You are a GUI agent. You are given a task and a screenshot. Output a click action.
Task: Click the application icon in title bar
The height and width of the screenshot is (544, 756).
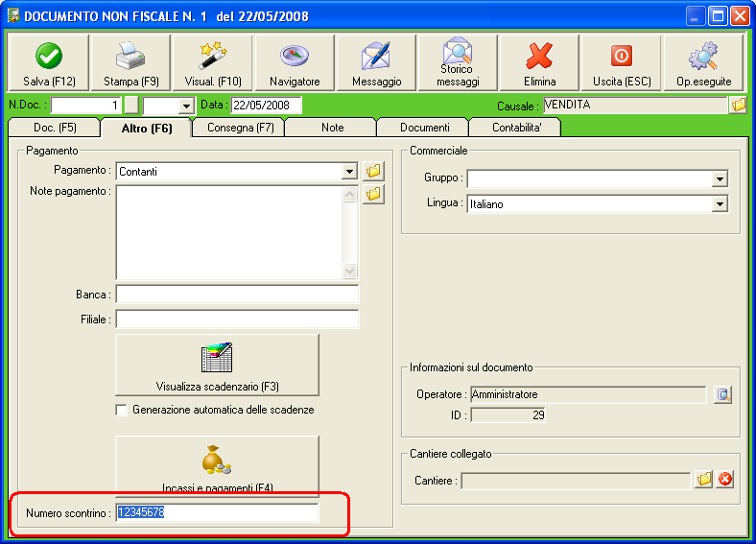[13, 15]
